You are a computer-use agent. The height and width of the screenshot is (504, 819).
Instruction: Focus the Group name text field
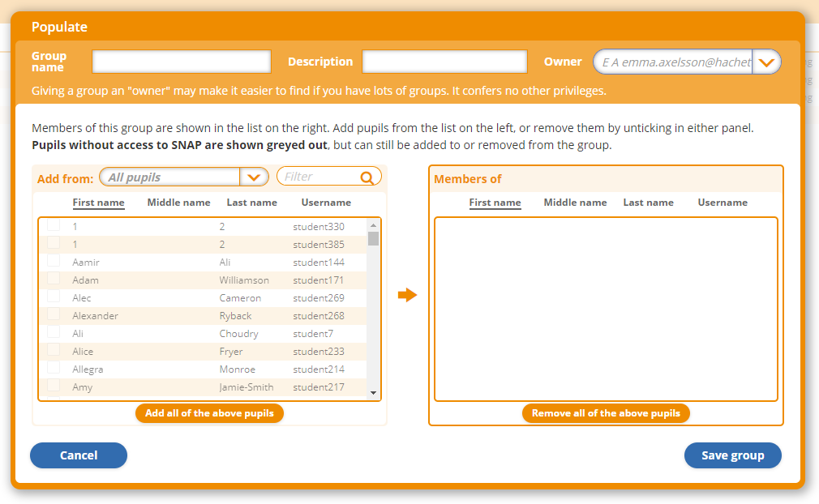(x=182, y=62)
